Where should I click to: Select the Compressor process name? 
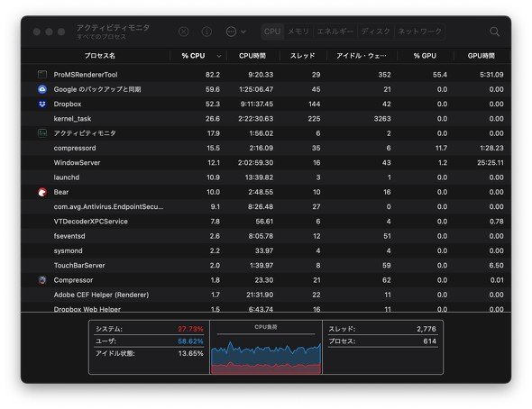(73, 280)
